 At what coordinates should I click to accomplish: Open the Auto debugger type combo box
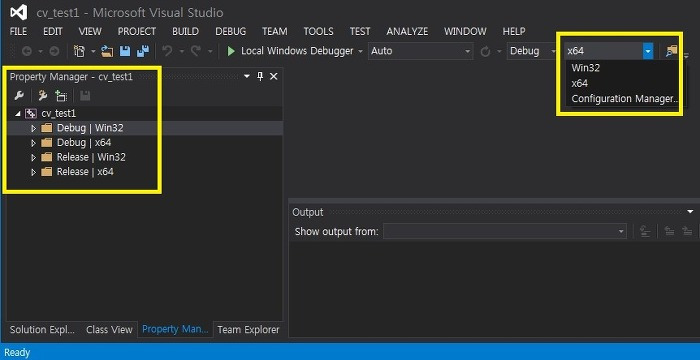point(421,51)
